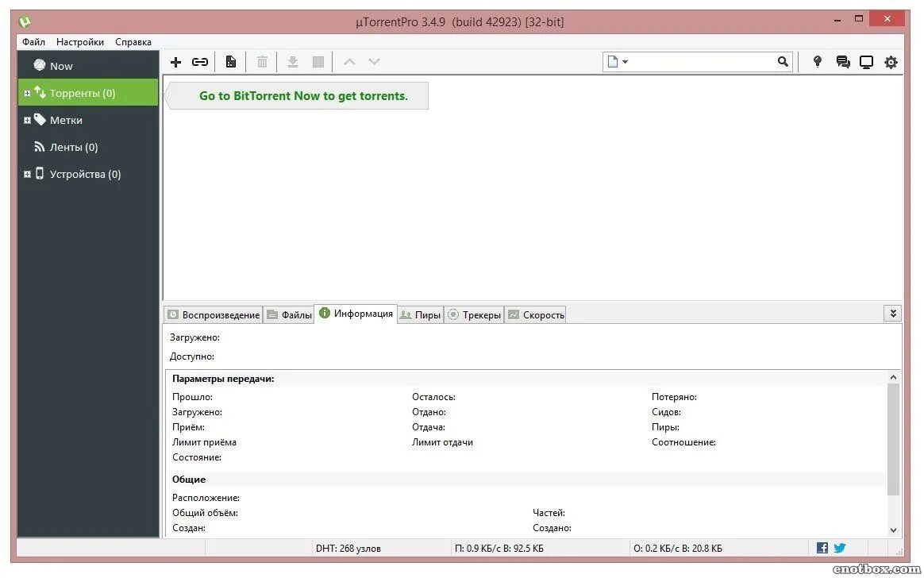
Task: Click the Соотношение: label
Action: click(683, 442)
